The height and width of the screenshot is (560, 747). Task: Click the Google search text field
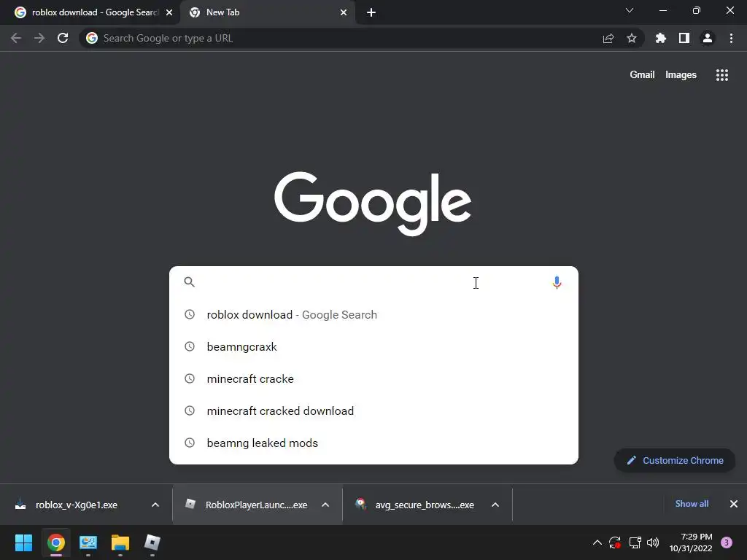pyautogui.click(x=374, y=282)
